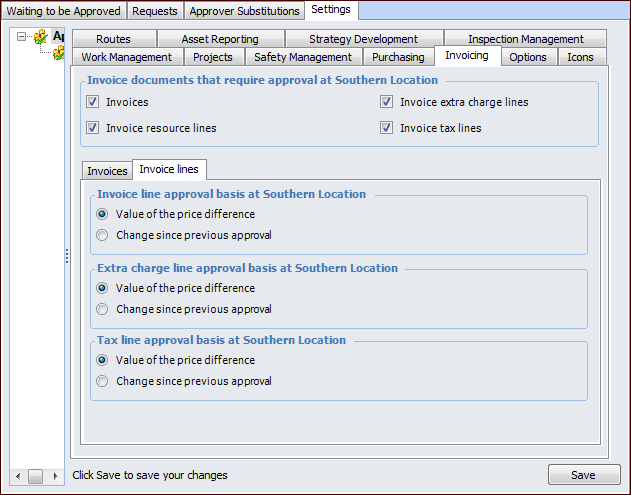Select Change since previous approval for tax line
The width and height of the screenshot is (631, 495).
tap(102, 382)
